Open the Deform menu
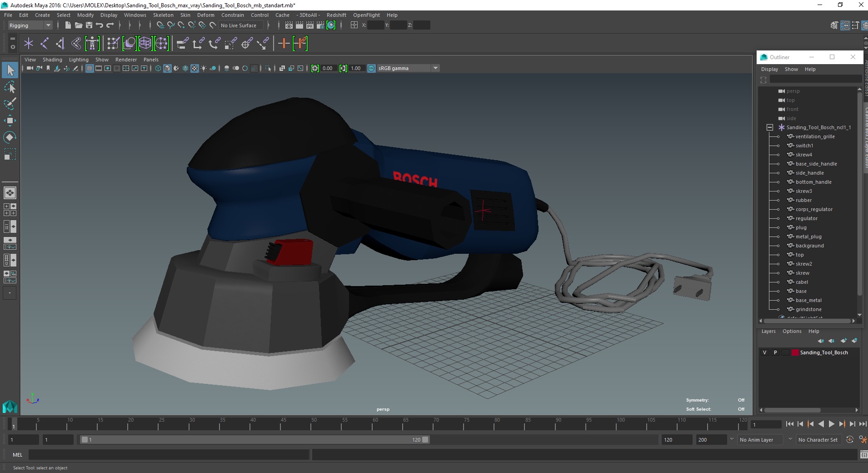Viewport: 868px width, 473px height. pyautogui.click(x=205, y=15)
